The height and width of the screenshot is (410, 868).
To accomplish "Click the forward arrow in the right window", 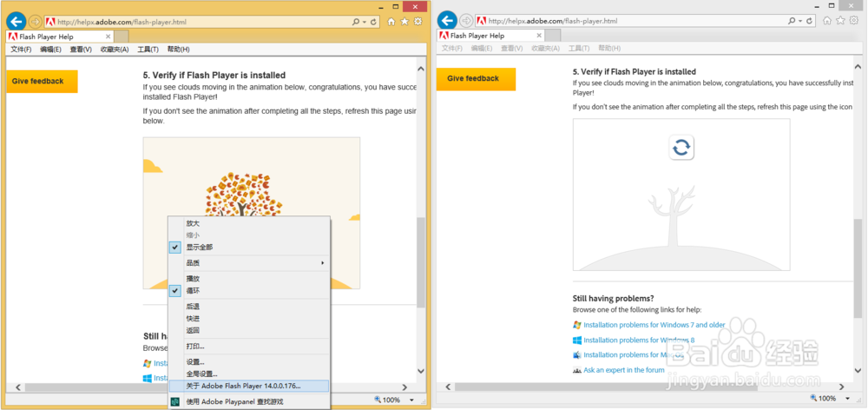I will [x=466, y=21].
